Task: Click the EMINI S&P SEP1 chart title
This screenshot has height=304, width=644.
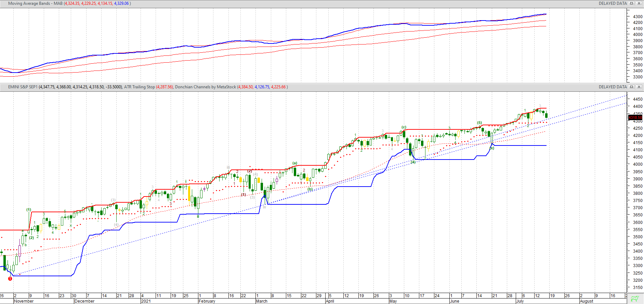Action: click(23, 87)
